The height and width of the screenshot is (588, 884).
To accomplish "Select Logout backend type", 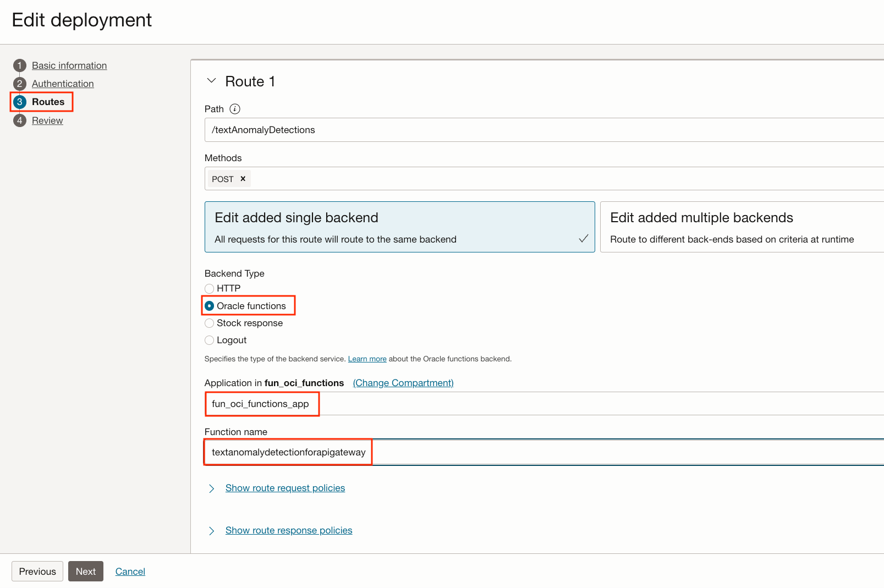I will point(209,340).
